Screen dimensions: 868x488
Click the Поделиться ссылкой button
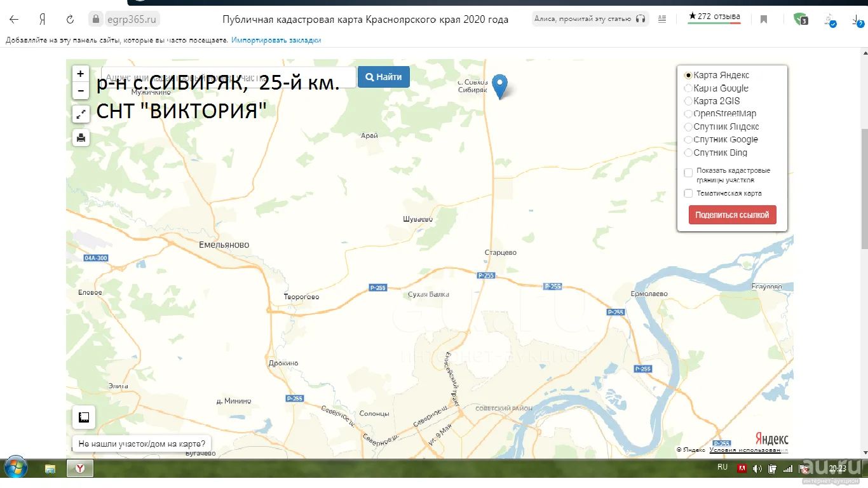pyautogui.click(x=732, y=215)
